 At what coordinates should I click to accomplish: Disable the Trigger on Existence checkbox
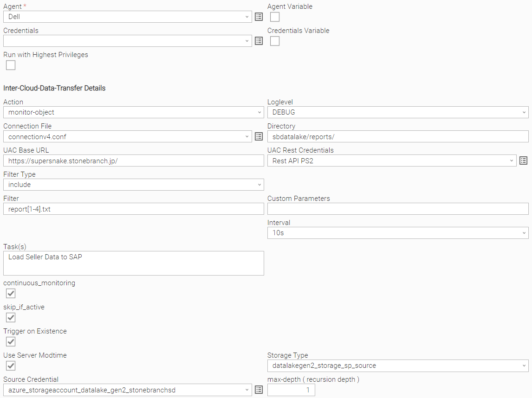[x=11, y=341]
